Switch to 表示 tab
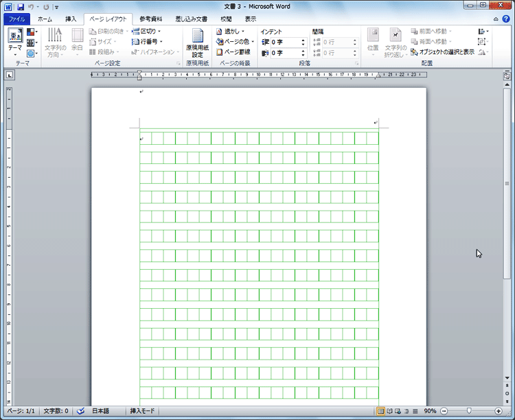 pyautogui.click(x=251, y=19)
